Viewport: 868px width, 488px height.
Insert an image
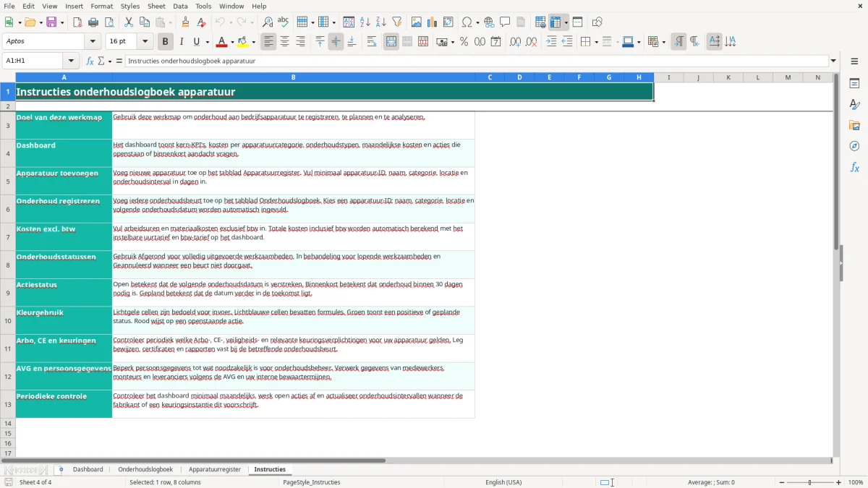click(x=417, y=22)
